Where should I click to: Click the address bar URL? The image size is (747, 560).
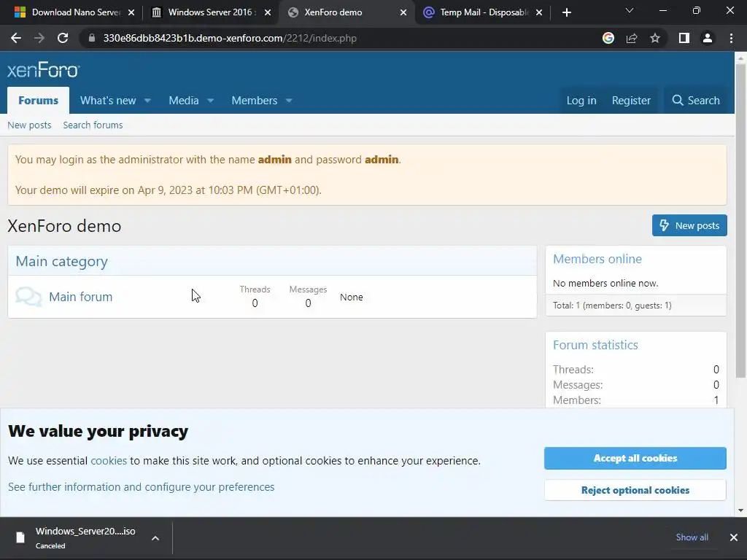(230, 38)
